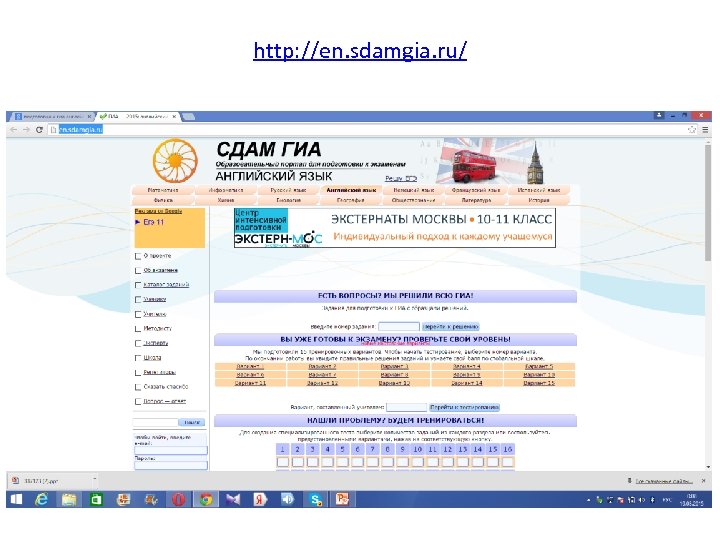Expand the Егэ 11 ad arrow
The image size is (720, 540).
138,222
